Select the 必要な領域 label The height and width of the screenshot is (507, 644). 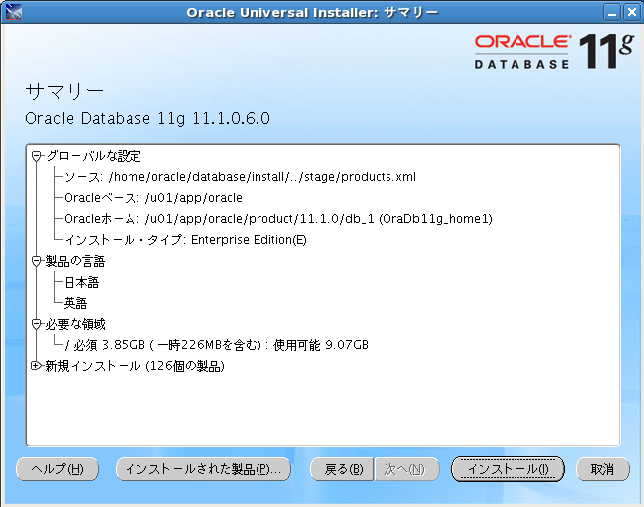pos(75,324)
